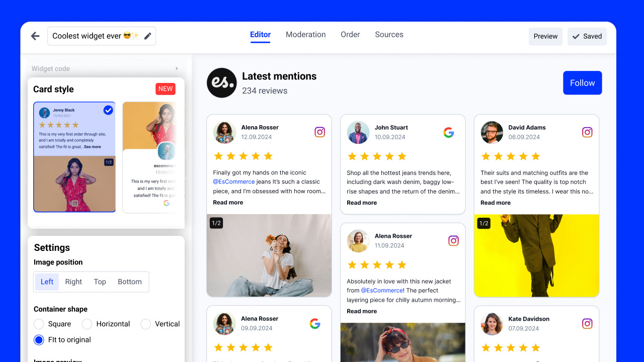Click Instagram icon on Alena Rosser 12.09.2024 card
The height and width of the screenshot is (362, 644).
pyautogui.click(x=320, y=132)
